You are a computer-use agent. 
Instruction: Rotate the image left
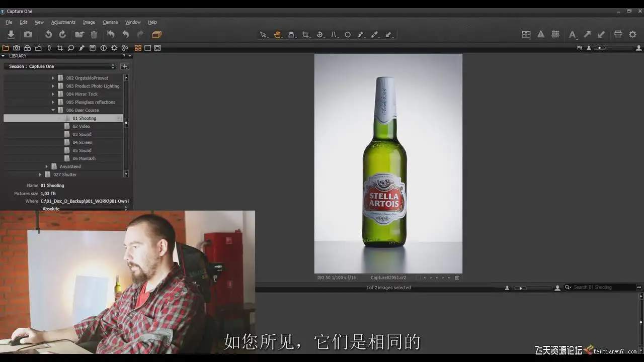48,34
